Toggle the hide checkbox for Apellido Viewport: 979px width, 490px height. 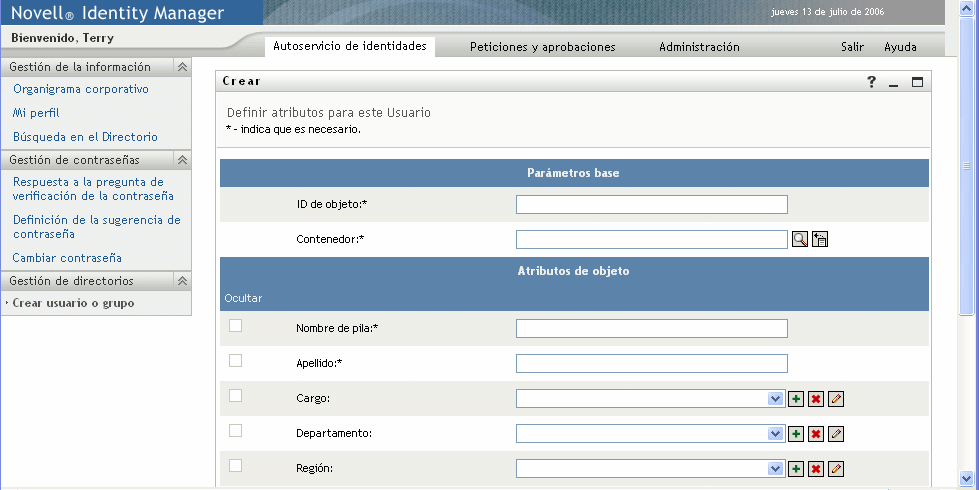pos(236,360)
